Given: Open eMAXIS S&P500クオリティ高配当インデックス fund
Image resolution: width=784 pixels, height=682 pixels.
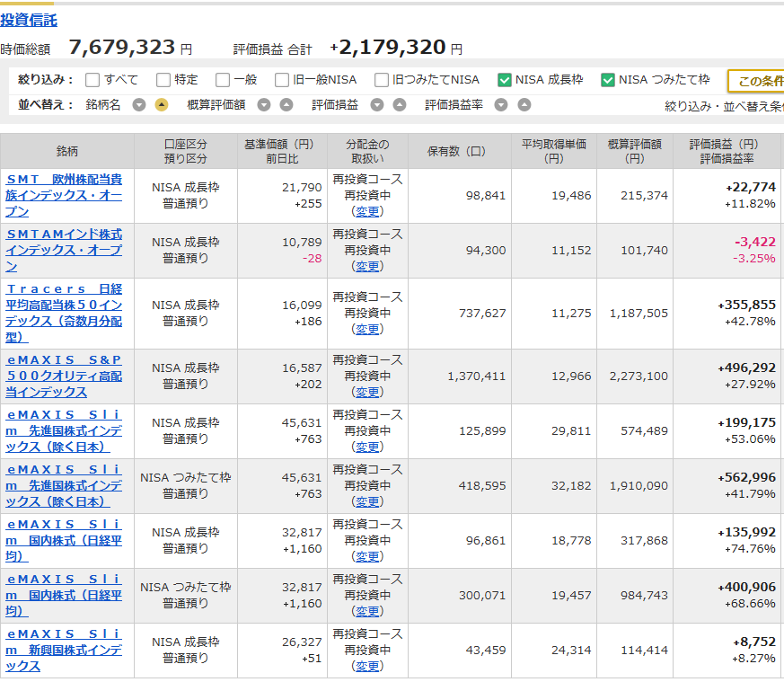Looking at the screenshot, I should click(64, 376).
